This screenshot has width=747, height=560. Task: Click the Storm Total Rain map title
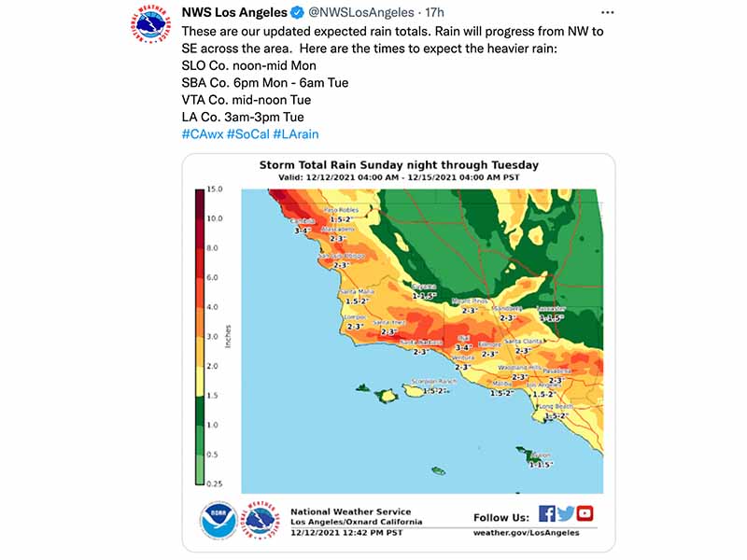pos(399,165)
